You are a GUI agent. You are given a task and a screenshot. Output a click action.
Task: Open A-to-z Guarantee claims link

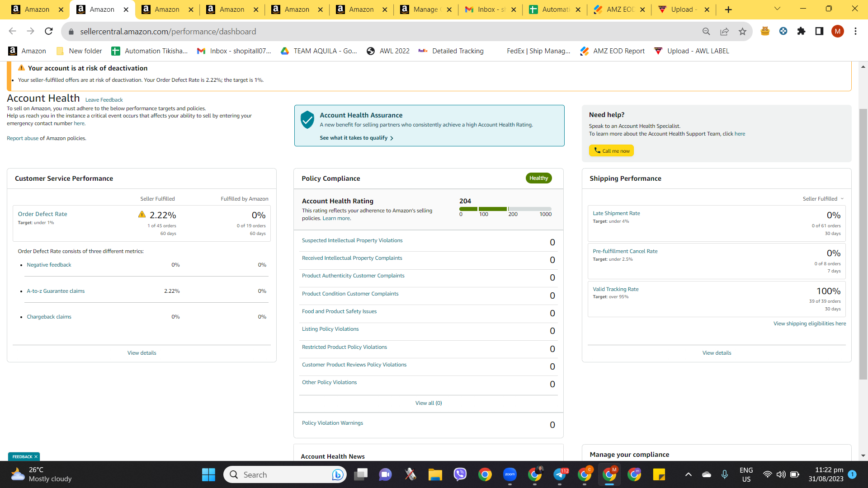click(x=56, y=291)
